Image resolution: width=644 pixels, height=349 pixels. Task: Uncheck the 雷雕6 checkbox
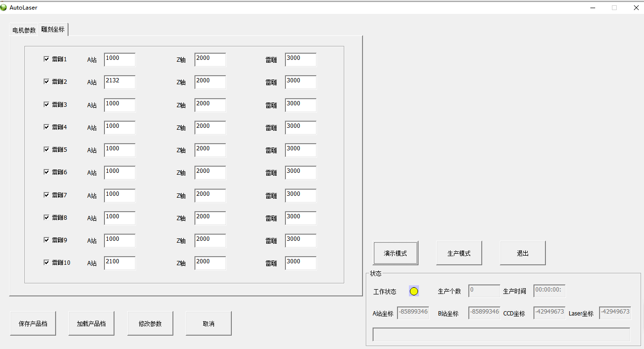[x=46, y=172]
